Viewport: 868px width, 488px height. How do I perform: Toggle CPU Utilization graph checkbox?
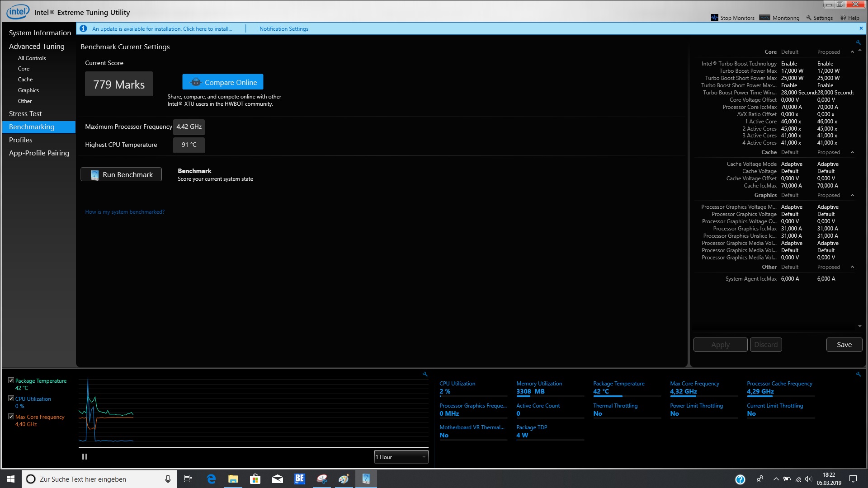click(11, 399)
